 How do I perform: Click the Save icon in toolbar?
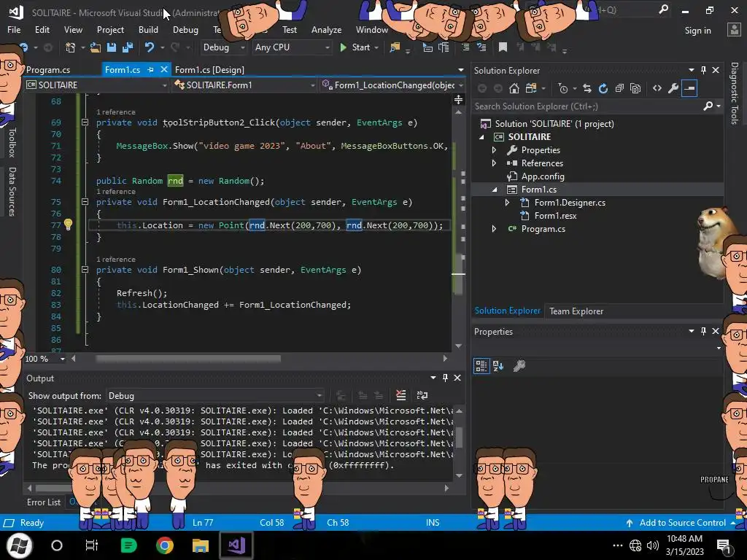coord(112,47)
